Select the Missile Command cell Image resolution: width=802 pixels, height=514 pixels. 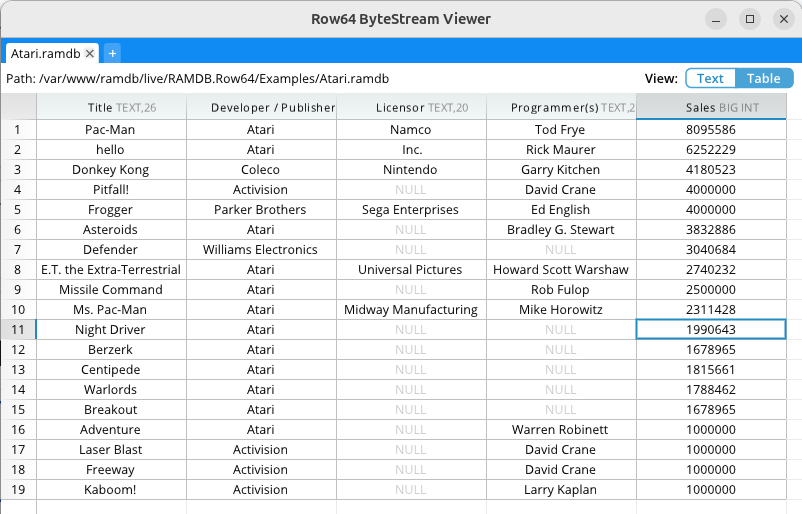(112, 289)
